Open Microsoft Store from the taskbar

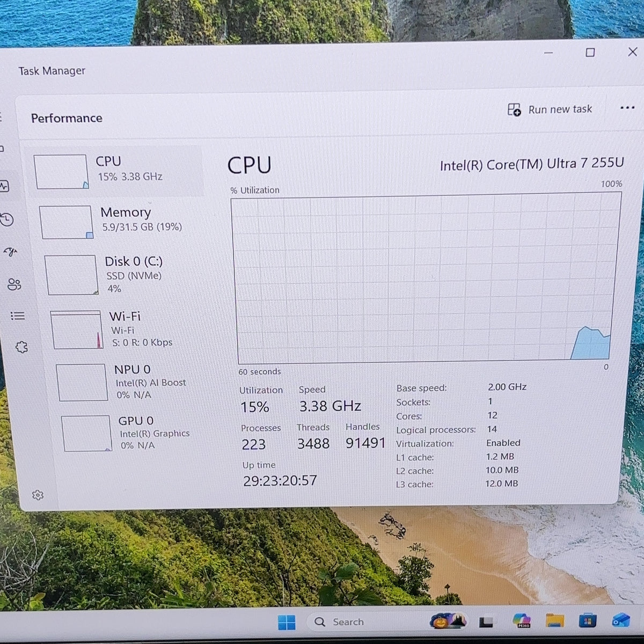pyautogui.click(x=588, y=621)
